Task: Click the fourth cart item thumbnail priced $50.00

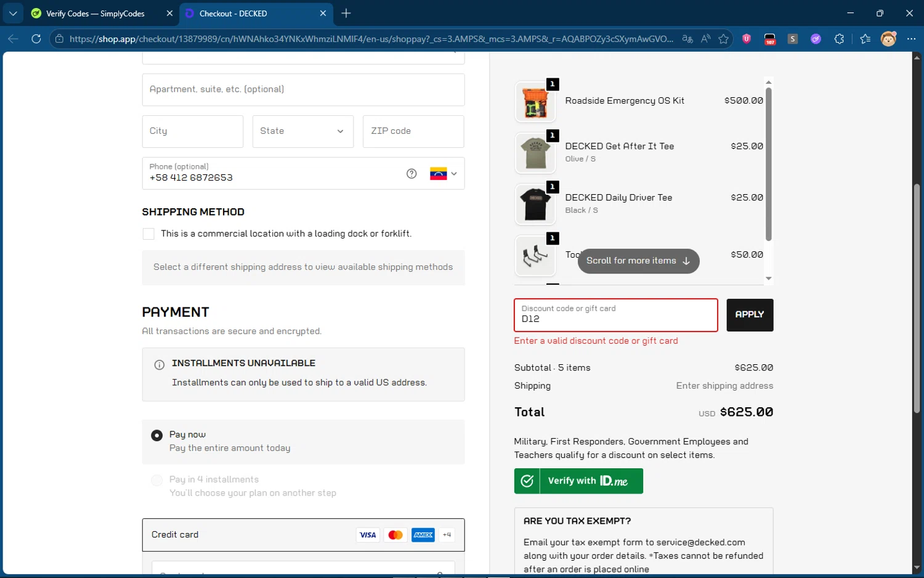Action: pos(535,256)
